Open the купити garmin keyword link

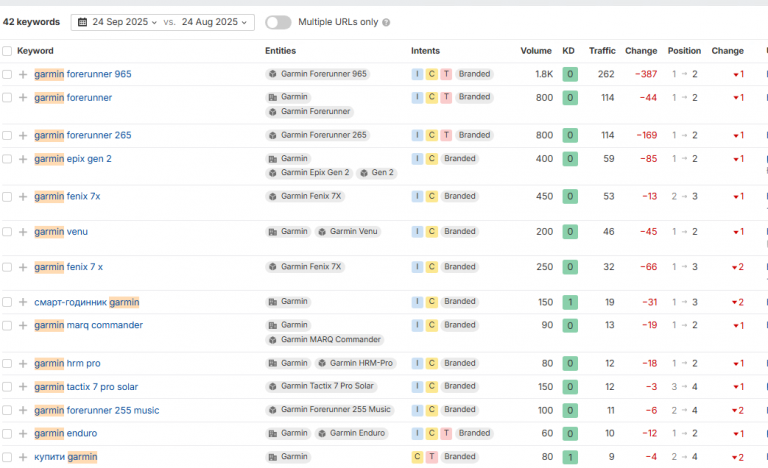click(66, 457)
